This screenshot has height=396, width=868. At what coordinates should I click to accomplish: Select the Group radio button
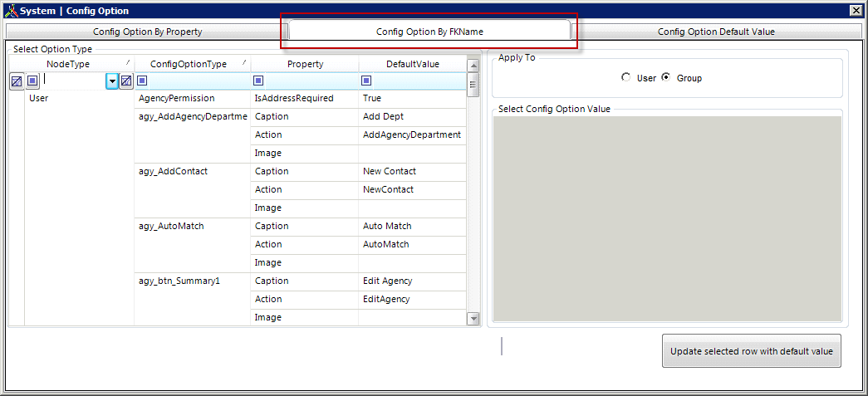click(x=666, y=78)
